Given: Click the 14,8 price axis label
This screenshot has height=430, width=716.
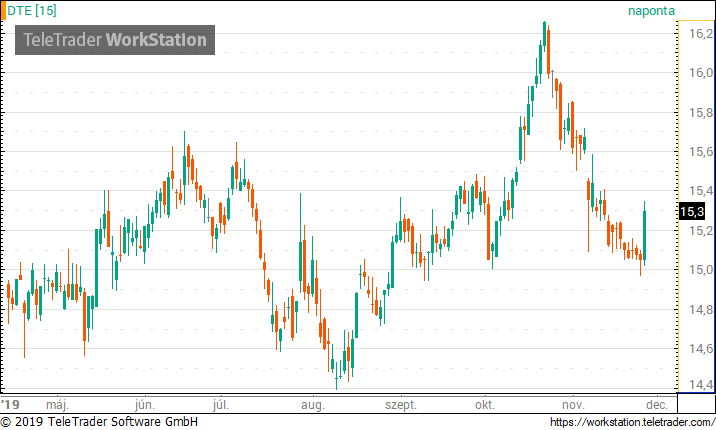Looking at the screenshot, I should pyautogui.click(x=700, y=309).
